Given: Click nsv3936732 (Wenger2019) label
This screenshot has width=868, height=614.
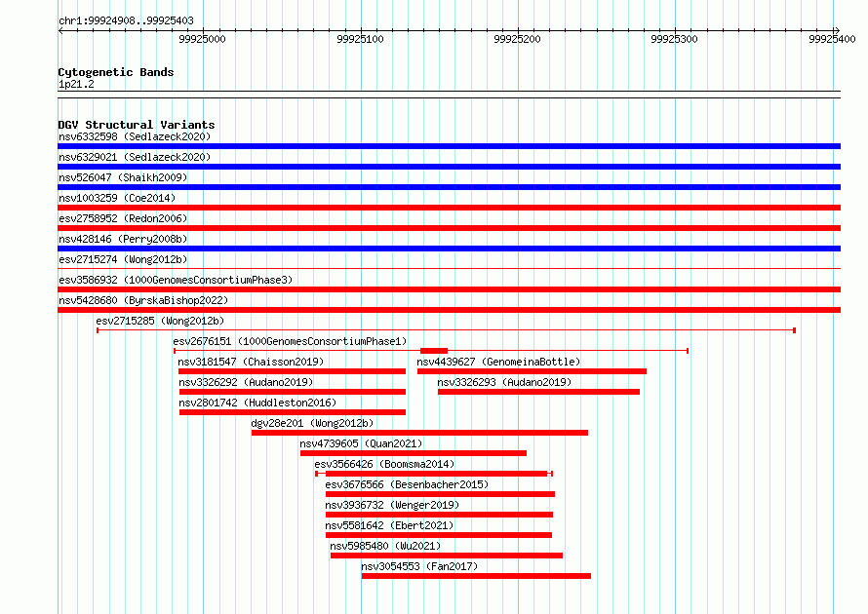Looking at the screenshot, I should coord(392,505).
